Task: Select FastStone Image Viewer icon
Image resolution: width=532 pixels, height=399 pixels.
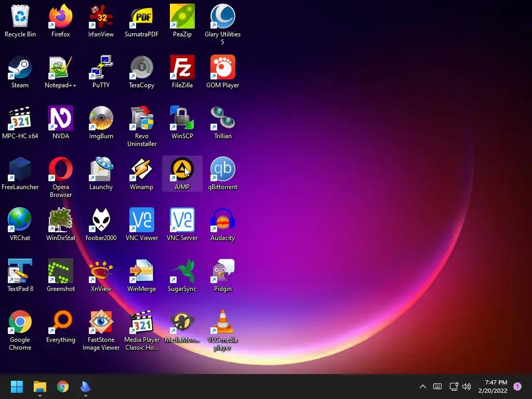Action: coord(101,322)
